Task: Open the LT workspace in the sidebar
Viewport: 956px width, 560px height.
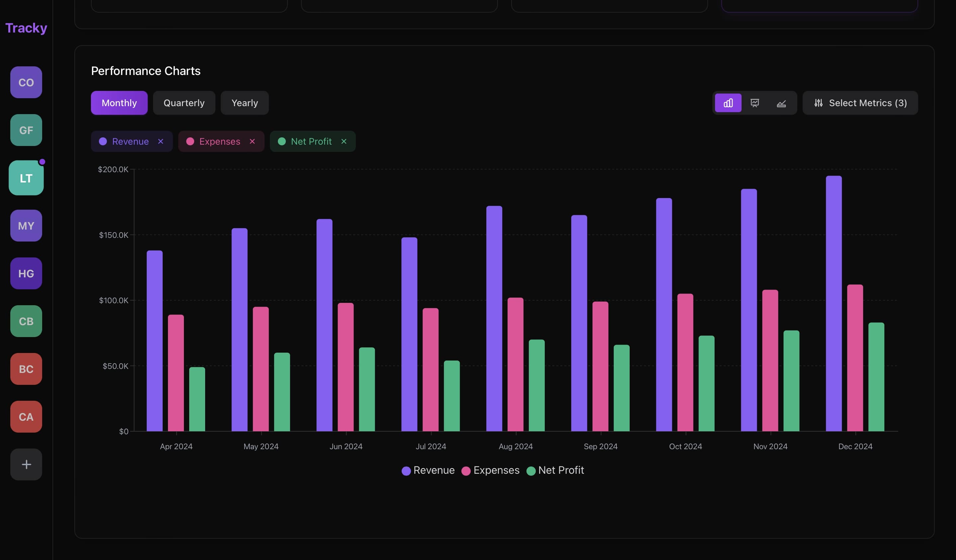Action: click(26, 177)
